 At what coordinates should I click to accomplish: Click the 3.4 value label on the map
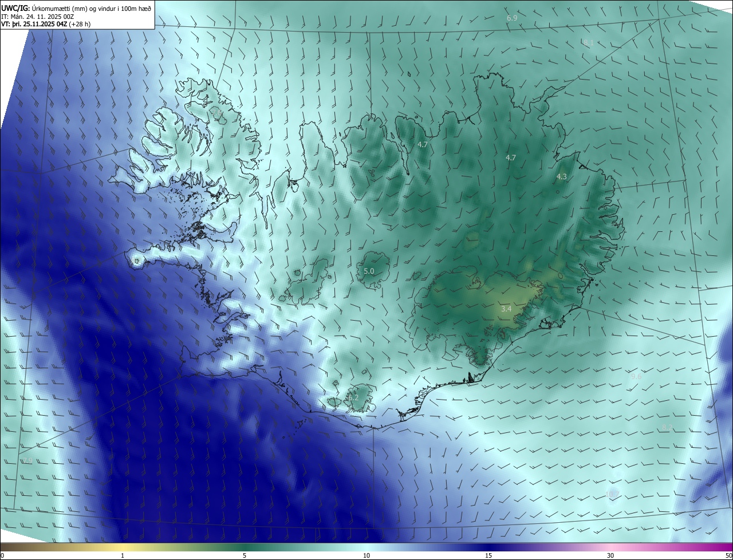tap(506, 309)
